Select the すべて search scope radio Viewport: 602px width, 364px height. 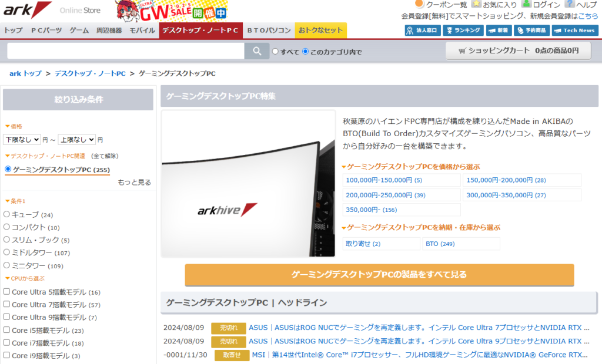pos(275,52)
